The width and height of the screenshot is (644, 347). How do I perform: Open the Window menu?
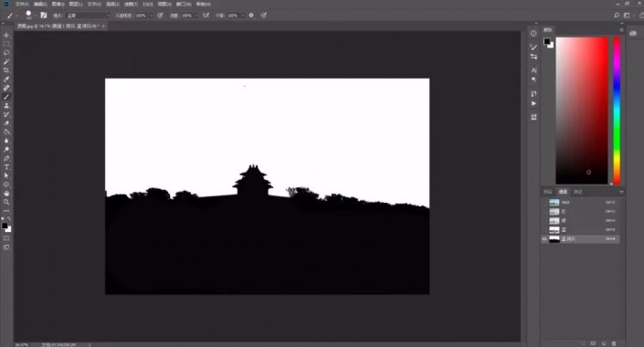(x=184, y=4)
